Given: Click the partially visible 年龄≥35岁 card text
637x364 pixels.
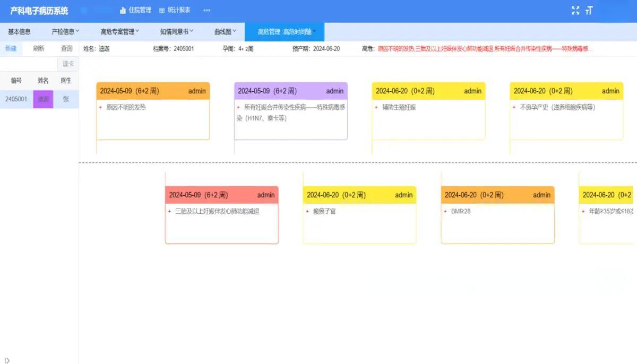Looking at the screenshot, I should coord(612,211).
